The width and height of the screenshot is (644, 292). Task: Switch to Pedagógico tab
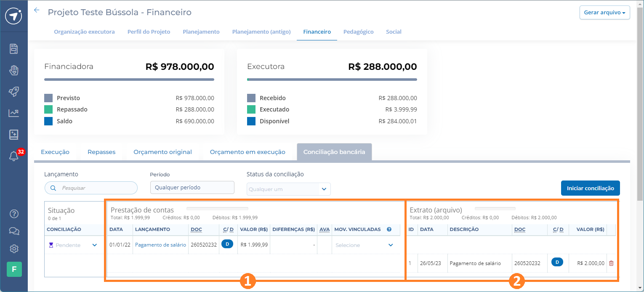(x=358, y=32)
